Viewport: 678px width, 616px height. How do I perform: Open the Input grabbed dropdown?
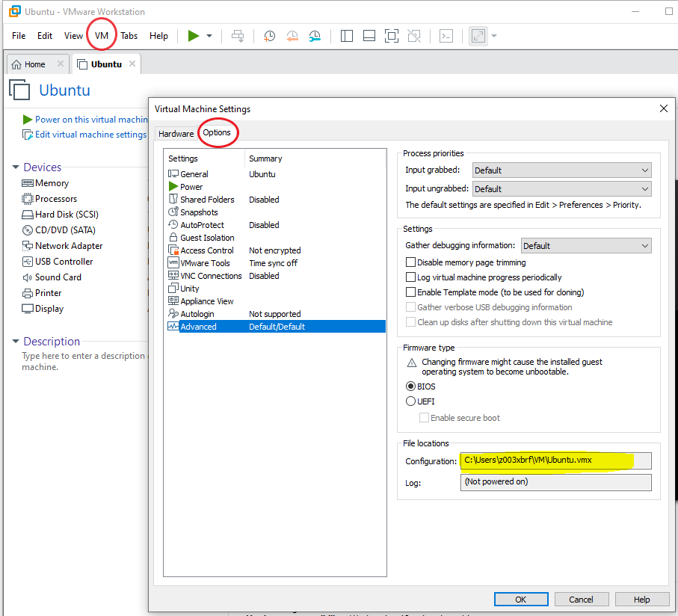click(x=561, y=170)
